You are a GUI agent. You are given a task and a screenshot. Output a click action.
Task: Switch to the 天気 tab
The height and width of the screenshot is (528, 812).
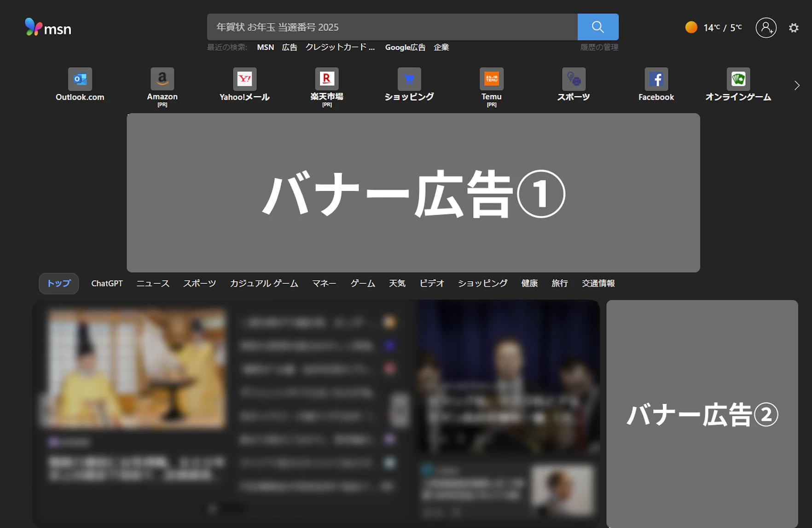(x=397, y=284)
